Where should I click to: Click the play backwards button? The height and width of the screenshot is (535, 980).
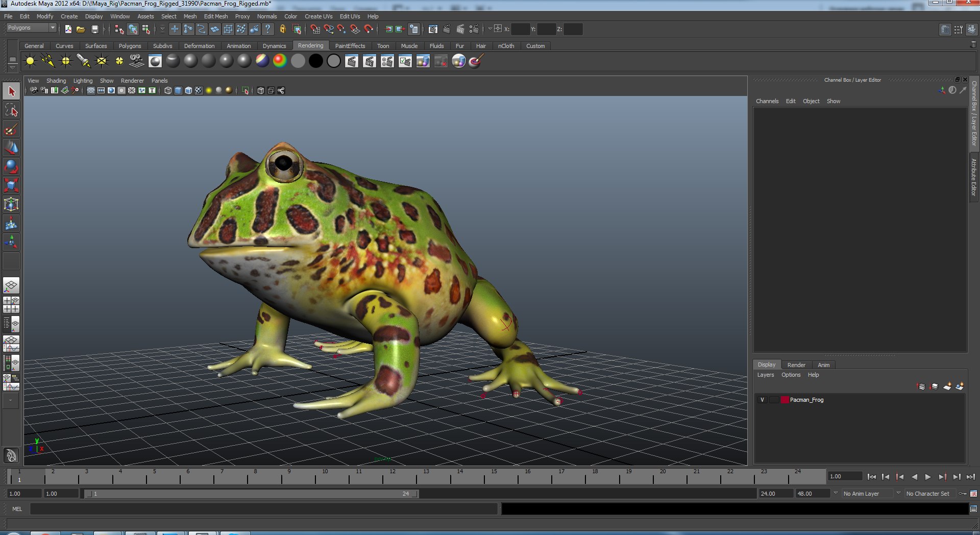click(914, 477)
